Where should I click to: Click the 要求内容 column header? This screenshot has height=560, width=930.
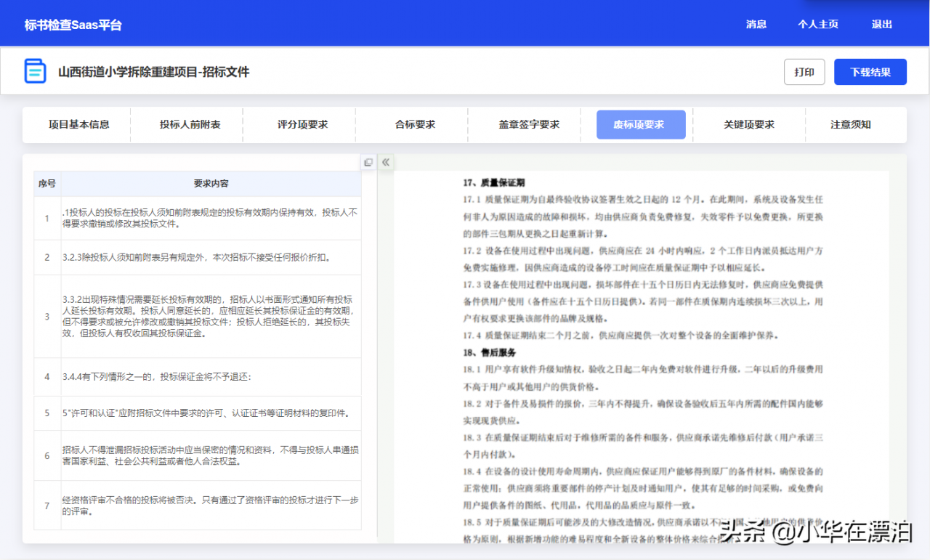[211, 184]
